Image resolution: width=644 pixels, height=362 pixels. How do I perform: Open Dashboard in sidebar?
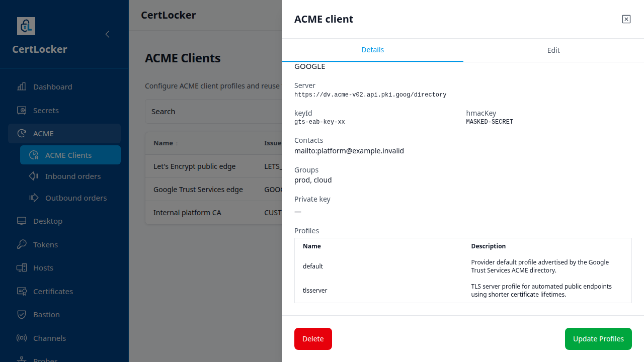64,86
